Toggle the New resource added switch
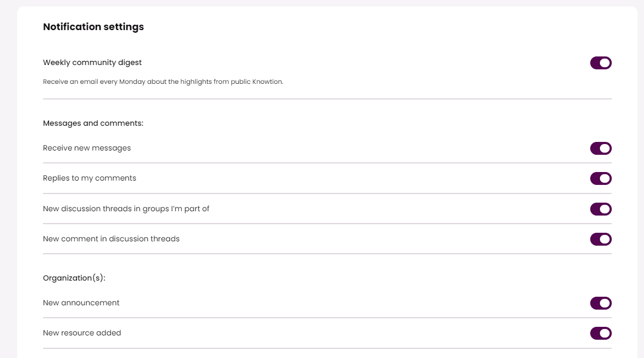 click(600, 333)
